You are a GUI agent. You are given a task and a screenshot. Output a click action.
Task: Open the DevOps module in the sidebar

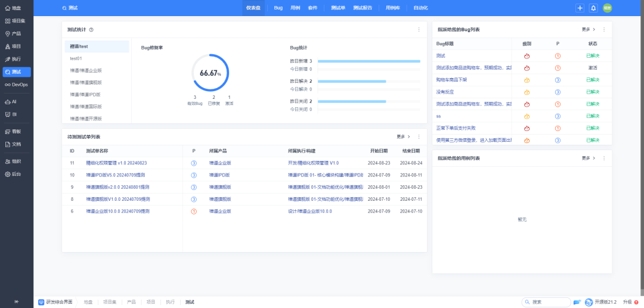pos(16,85)
